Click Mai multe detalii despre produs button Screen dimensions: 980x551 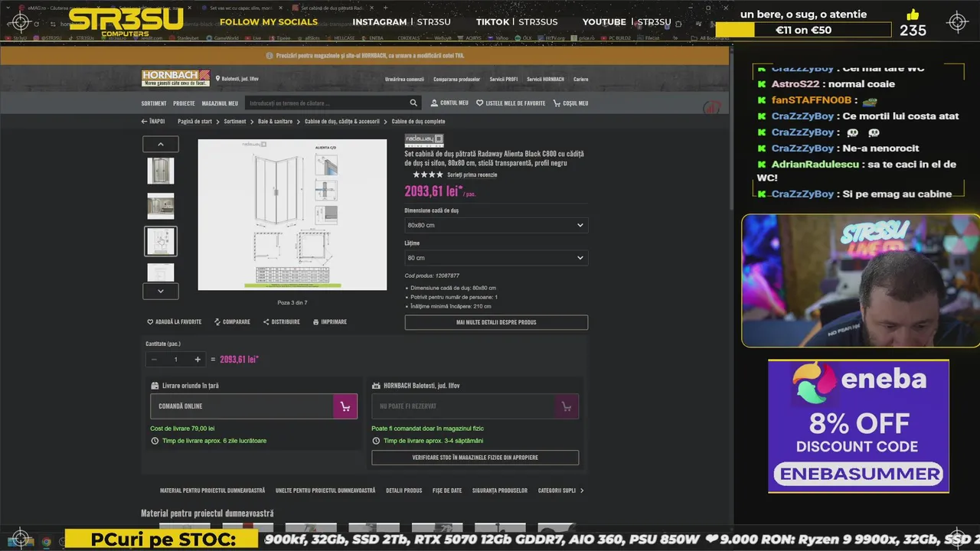(496, 322)
